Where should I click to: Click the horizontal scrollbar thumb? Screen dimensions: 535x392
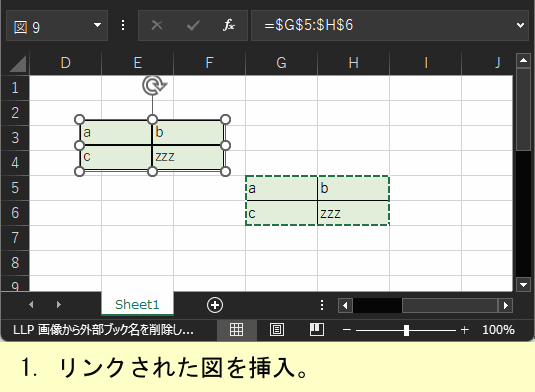point(450,305)
